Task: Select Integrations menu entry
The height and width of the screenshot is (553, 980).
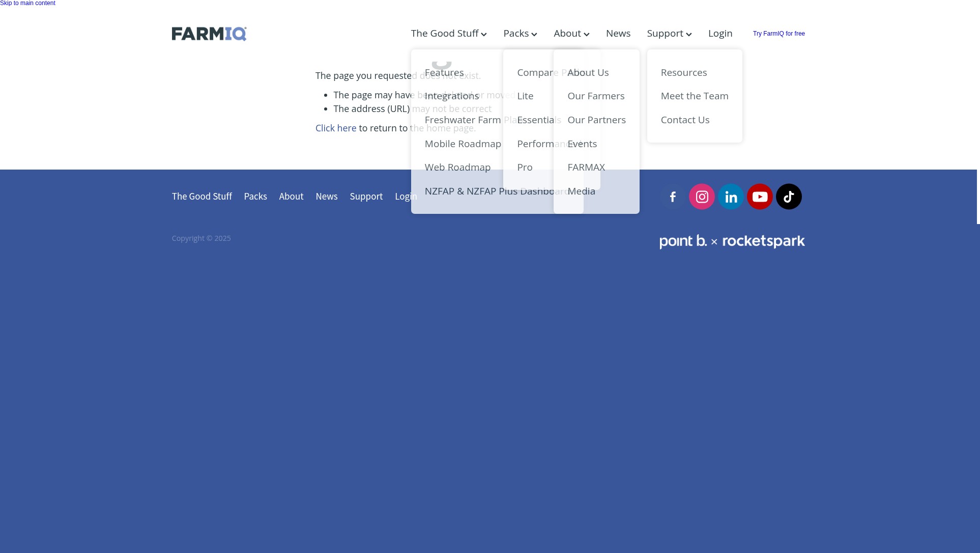Action: point(452,96)
